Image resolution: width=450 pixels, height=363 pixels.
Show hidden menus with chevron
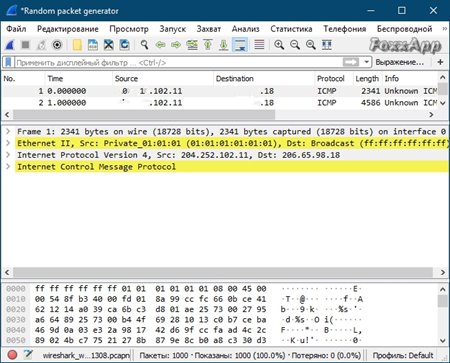pos(444,29)
